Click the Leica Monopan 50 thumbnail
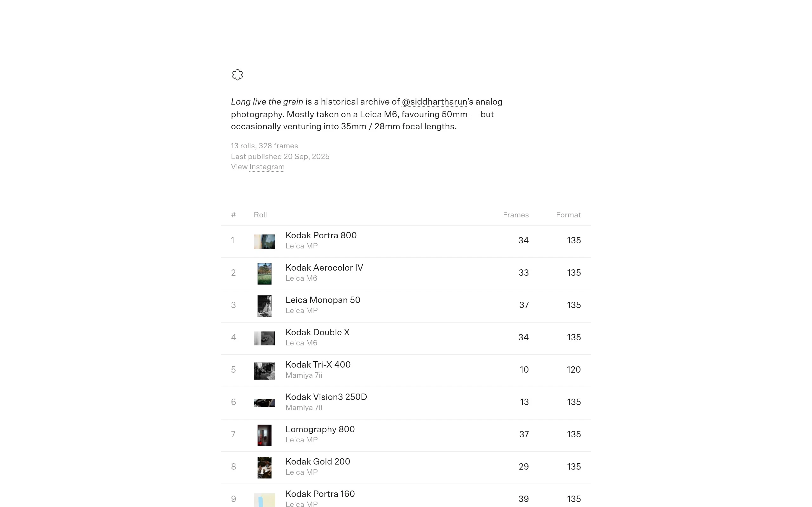Screen dimensions: 812x507 [265, 306]
